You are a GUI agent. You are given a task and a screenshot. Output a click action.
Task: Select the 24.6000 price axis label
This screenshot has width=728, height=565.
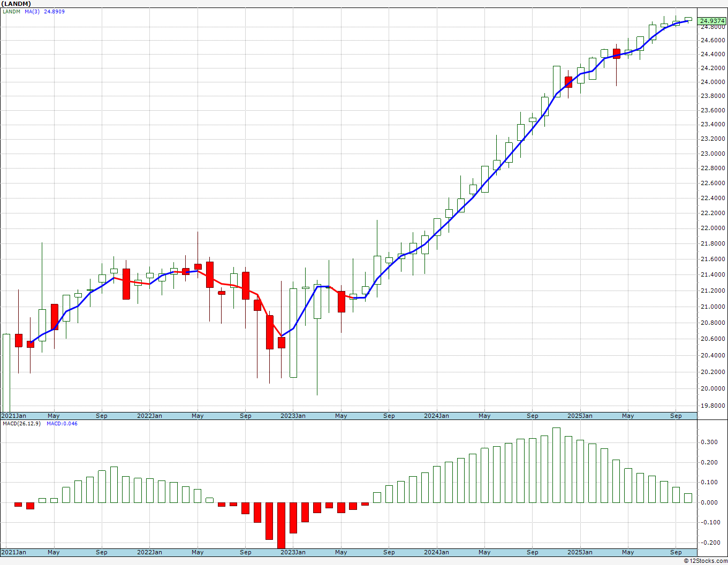[712, 40]
